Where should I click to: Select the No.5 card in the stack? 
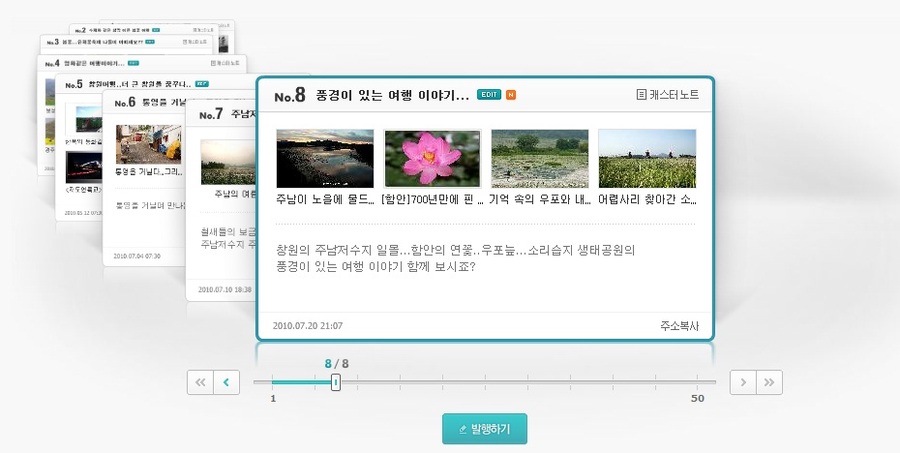click(79, 146)
